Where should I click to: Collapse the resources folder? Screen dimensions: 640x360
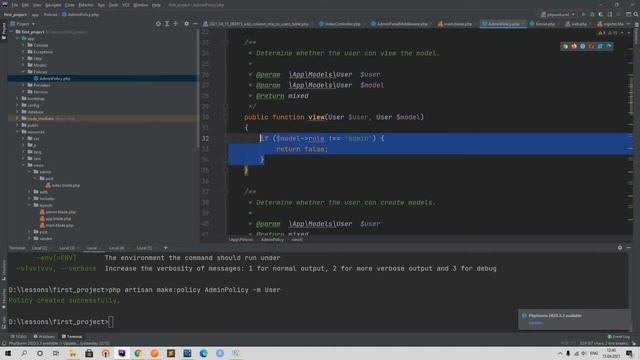[x=18, y=132]
